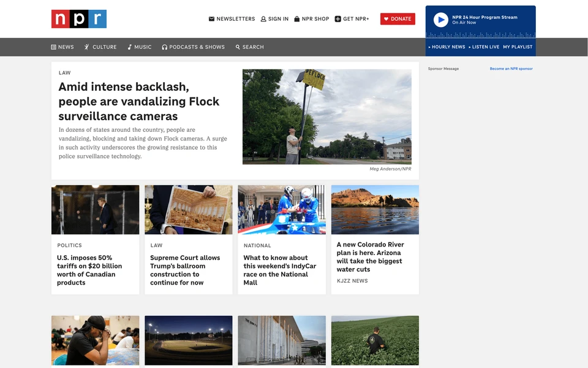Click Become an NPR sponsor link
This screenshot has height=368, width=588.
pos(511,69)
